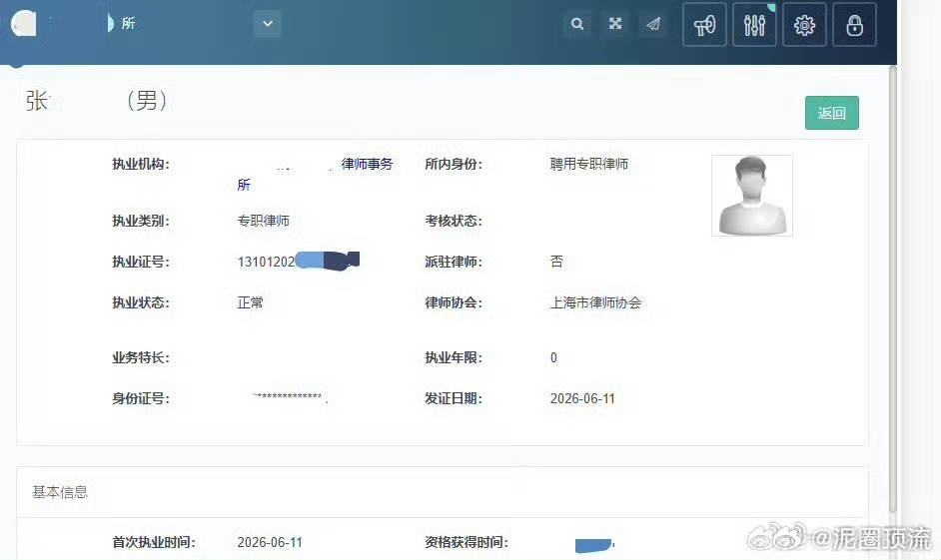Screen dimensions: 941x560
Task: Select the 执业年限 value 0
Action: 554,358
